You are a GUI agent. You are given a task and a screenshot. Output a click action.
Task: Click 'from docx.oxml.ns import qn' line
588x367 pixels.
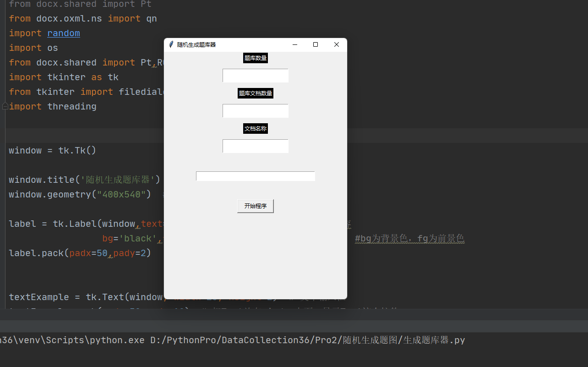click(x=83, y=19)
